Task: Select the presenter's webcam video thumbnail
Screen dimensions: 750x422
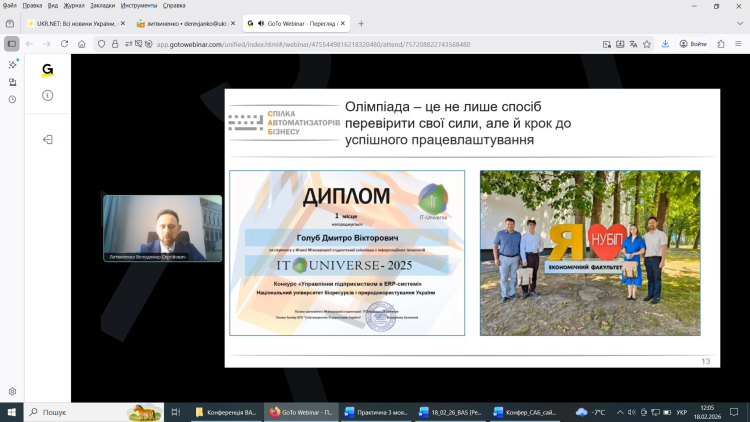Action: [x=162, y=229]
